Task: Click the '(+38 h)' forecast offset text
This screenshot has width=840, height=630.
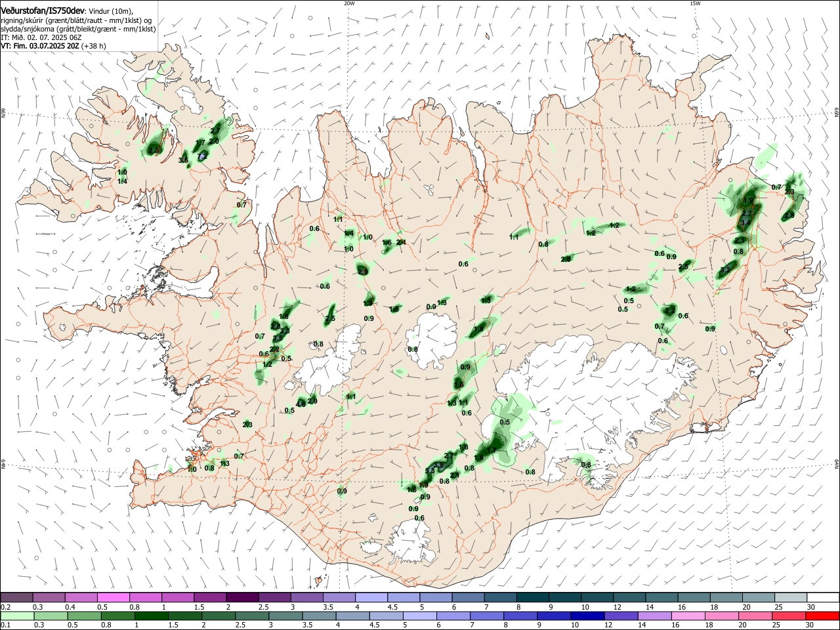Action: point(94,46)
